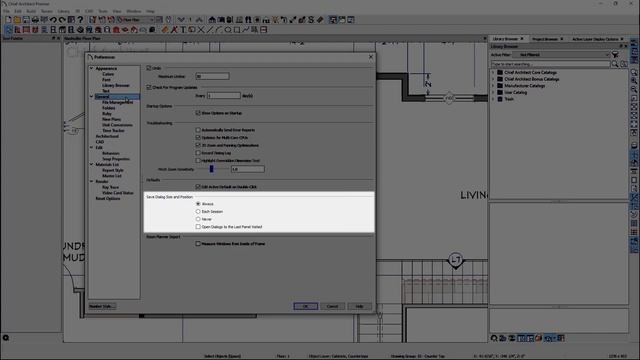Click the Number Style button

(x=102, y=306)
